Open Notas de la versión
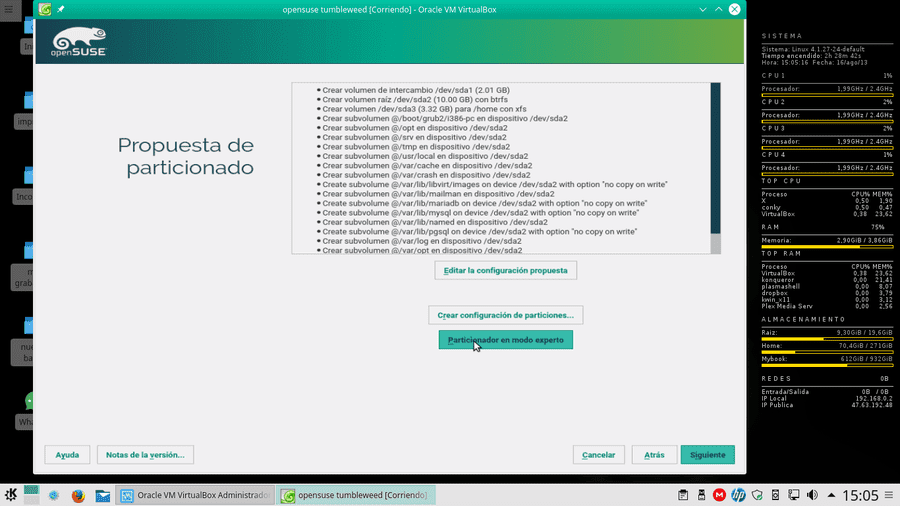Image resolution: width=900 pixels, height=506 pixels. click(145, 454)
